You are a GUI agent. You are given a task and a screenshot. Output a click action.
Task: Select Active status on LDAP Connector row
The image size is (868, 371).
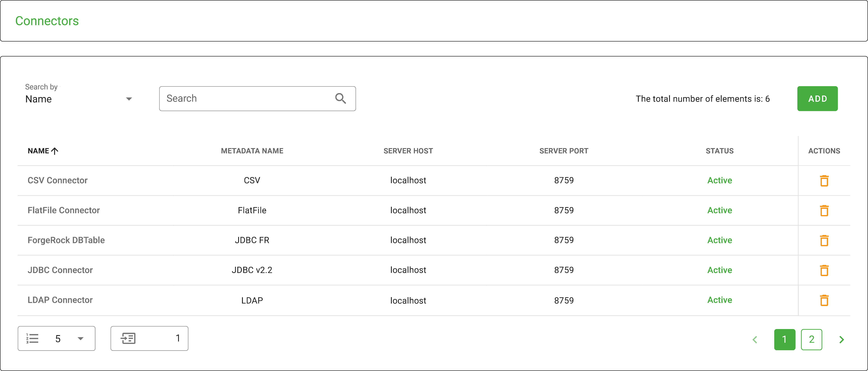(719, 300)
